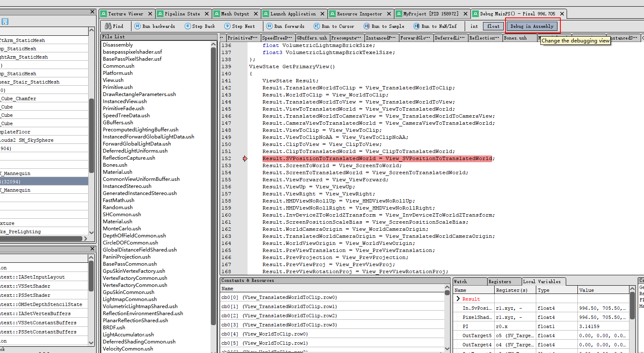Image resolution: width=644 pixels, height=353 pixels.
Task: Select Disassembly in the File List
Action: click(118, 44)
